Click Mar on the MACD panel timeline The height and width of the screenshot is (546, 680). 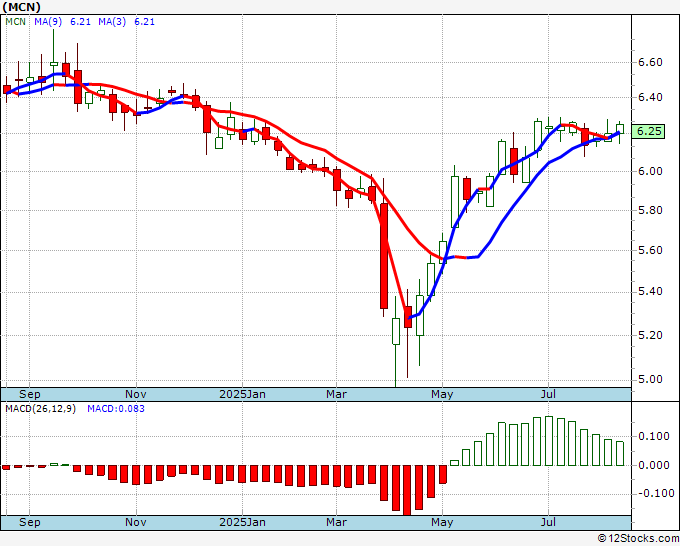pos(337,522)
